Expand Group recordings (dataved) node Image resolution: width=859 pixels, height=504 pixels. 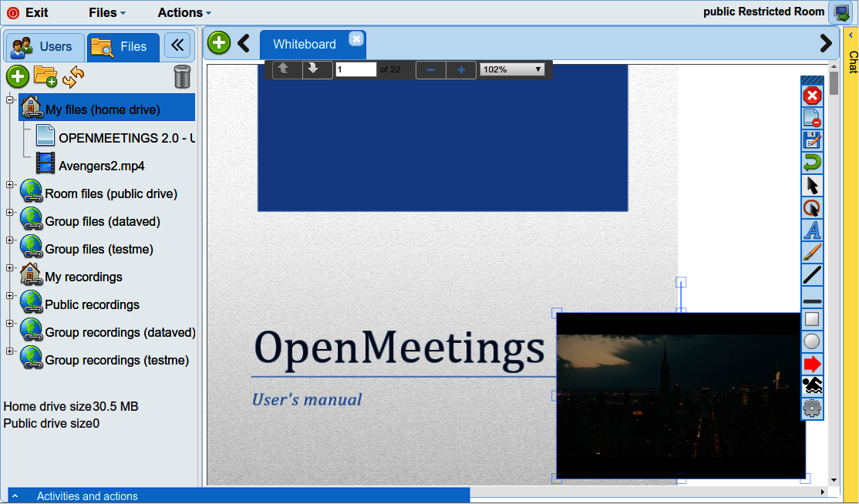tap(9, 324)
